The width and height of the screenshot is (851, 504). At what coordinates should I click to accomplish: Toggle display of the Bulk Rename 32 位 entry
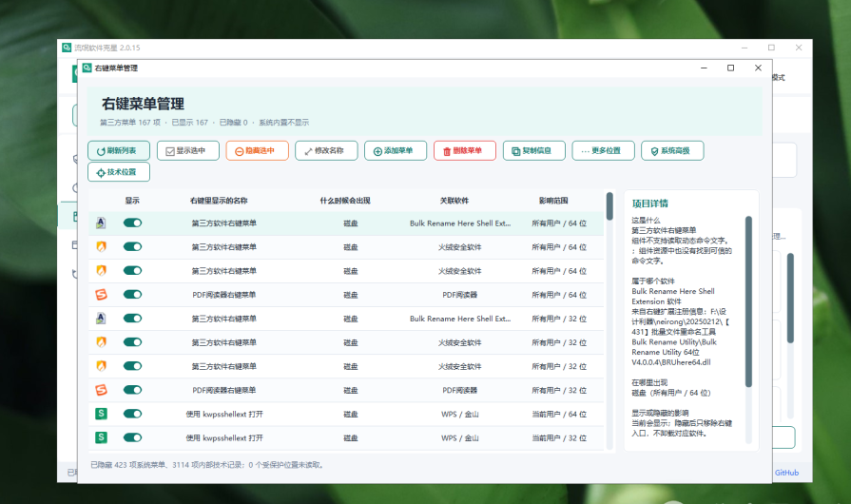[132, 319]
